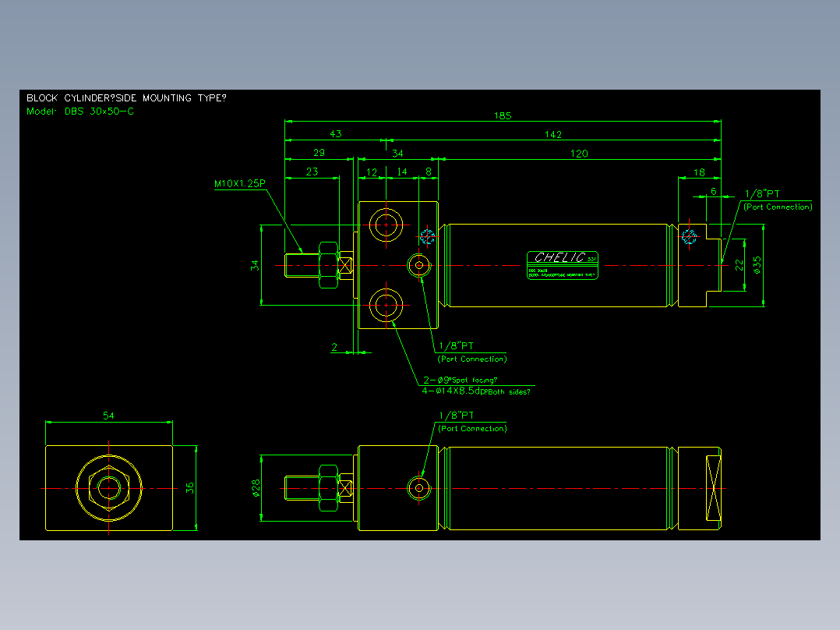Click the "2-ø9 Spot facing?" note
Screen dimensions: 840x630
(x=461, y=380)
